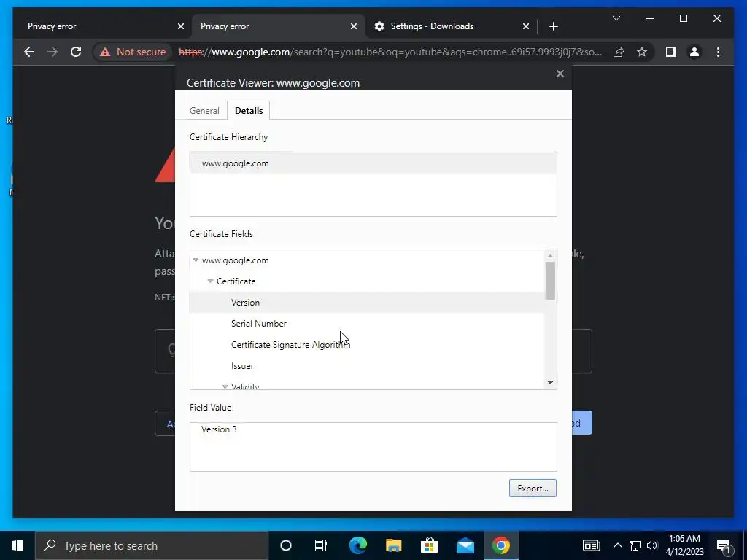Screen dimensions: 747x560
Task: Open File Explorer from taskbar
Action: pos(393,545)
